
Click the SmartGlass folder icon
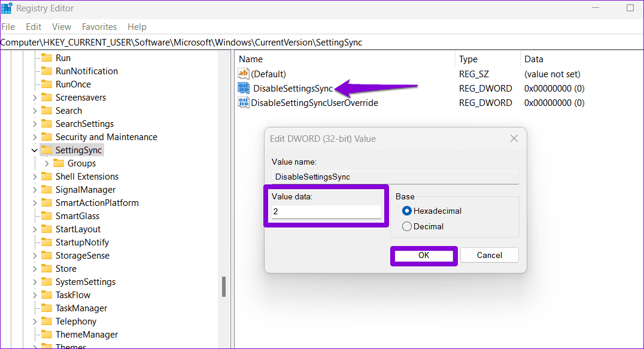point(47,216)
